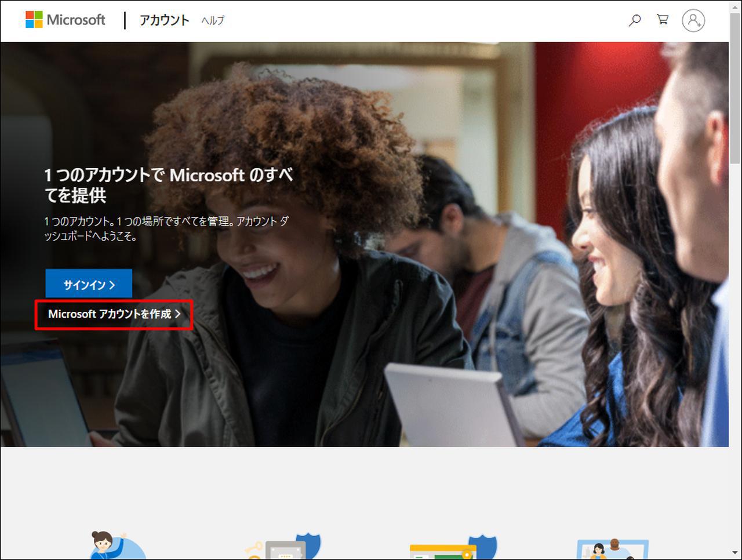Click the アカウント ダッシュボードへようこそ description text
742x560 pixels.
click(166, 228)
